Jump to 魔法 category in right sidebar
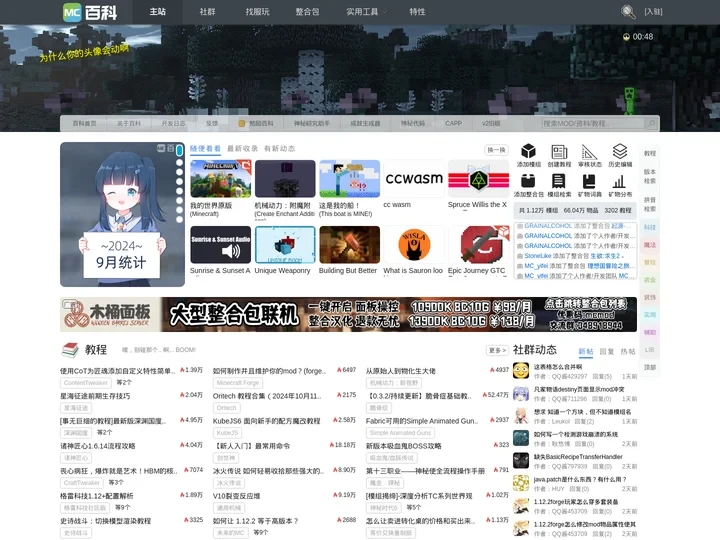Image resolution: width=720 pixels, height=540 pixels. [x=649, y=245]
